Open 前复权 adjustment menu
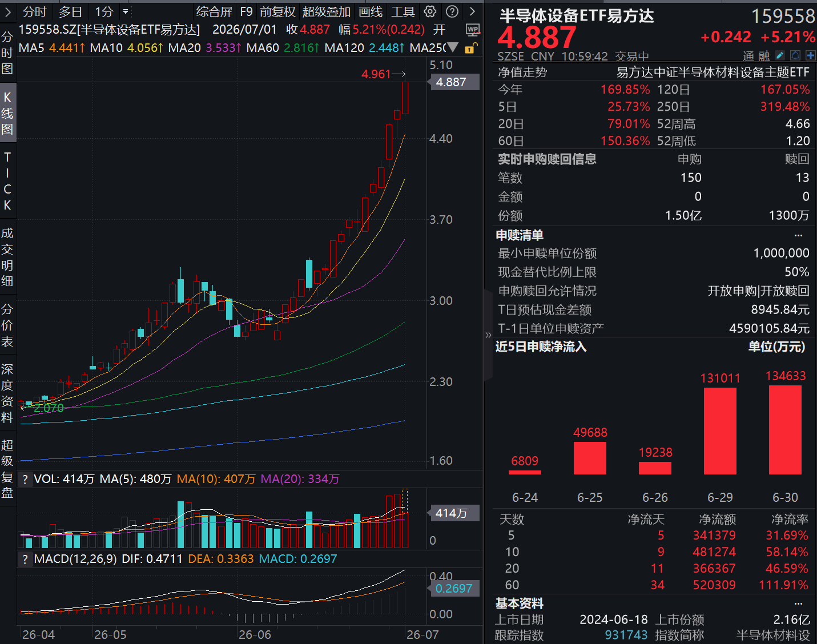 277,11
